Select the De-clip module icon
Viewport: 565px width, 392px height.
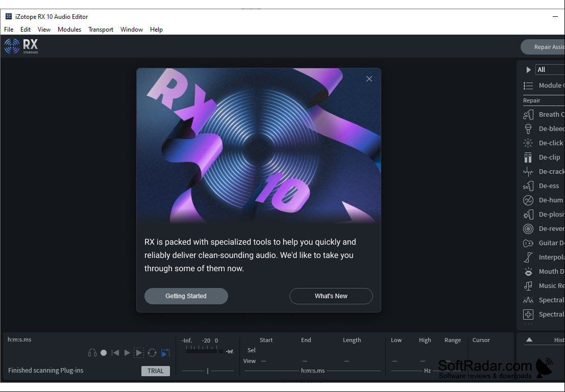pyautogui.click(x=528, y=158)
